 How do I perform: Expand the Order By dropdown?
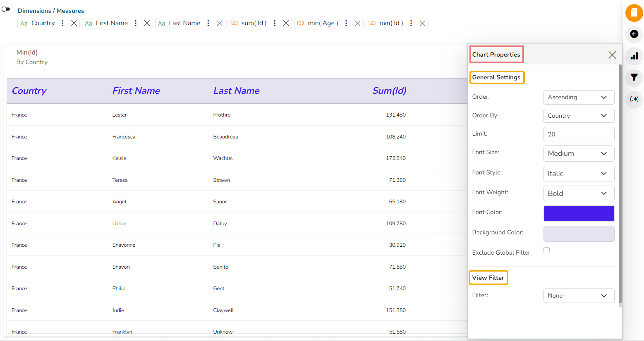point(578,116)
